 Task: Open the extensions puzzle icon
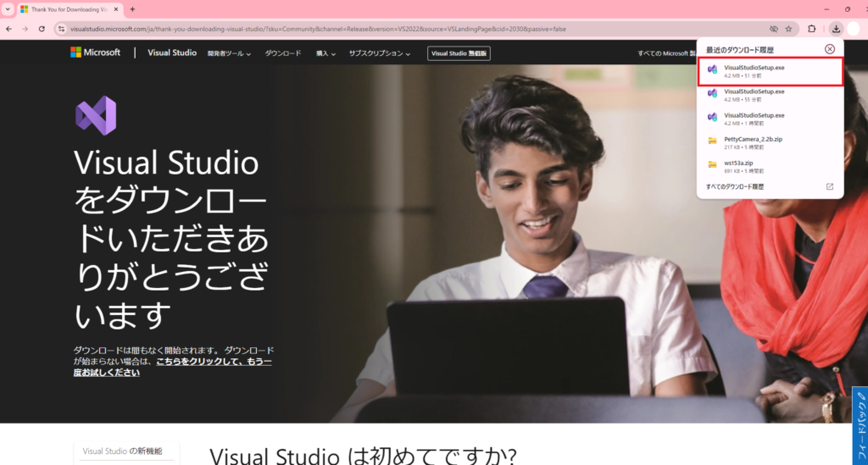[x=812, y=29]
